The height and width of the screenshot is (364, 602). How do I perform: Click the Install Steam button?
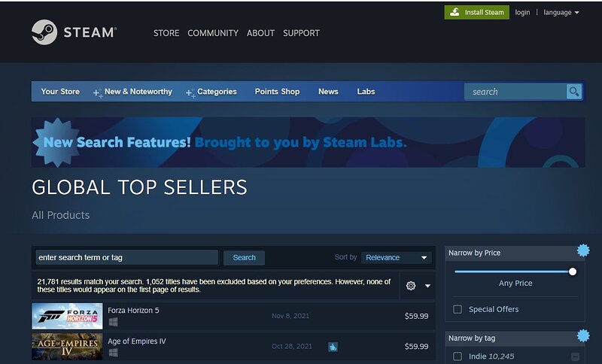[x=477, y=12]
